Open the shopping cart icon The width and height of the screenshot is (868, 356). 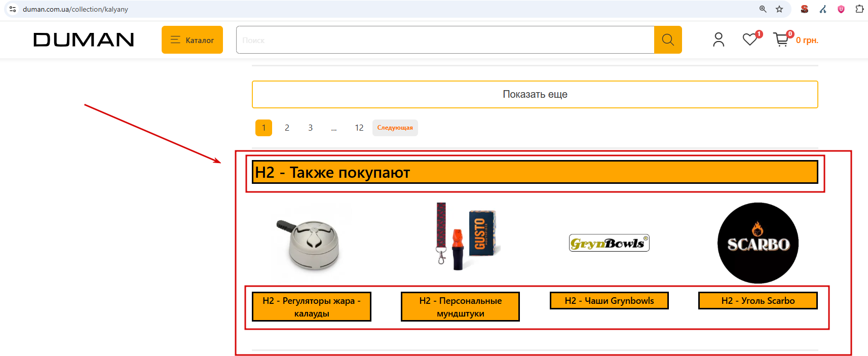coord(781,39)
